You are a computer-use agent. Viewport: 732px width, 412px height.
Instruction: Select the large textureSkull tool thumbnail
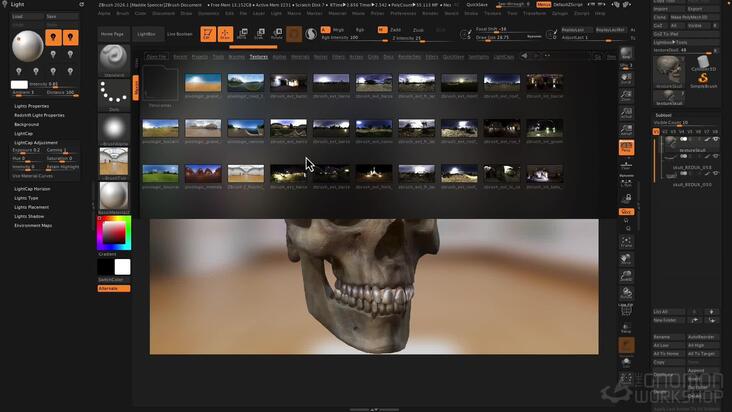669,71
